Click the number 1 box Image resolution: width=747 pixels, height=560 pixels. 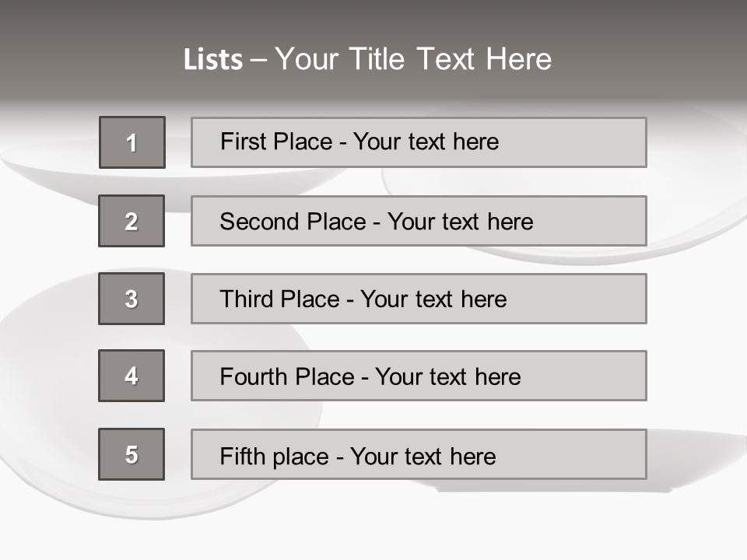click(x=132, y=142)
